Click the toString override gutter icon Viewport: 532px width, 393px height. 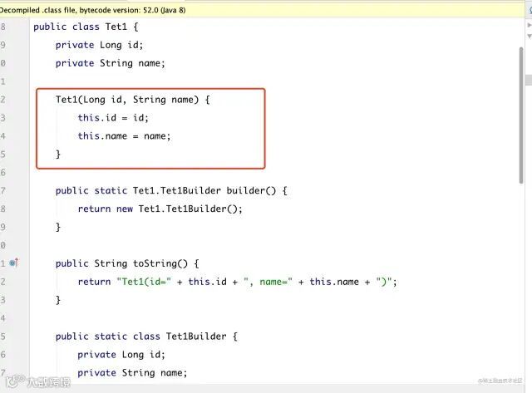pos(14,263)
